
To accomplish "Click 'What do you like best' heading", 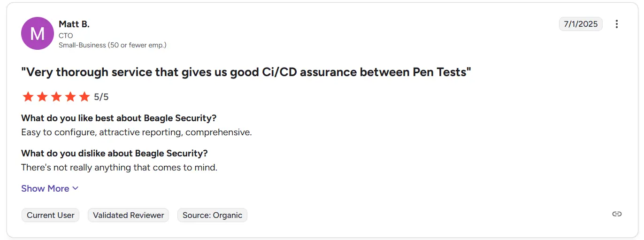I will (x=119, y=118).
